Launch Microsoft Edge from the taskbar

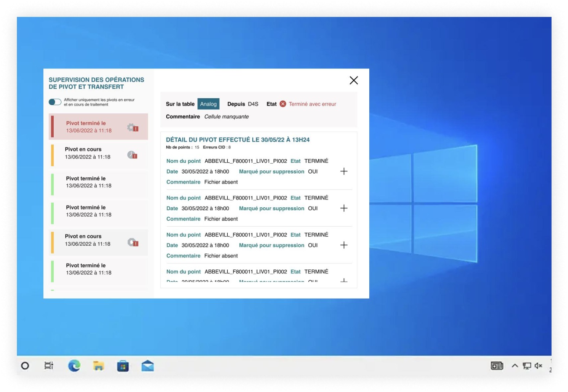[74, 366]
